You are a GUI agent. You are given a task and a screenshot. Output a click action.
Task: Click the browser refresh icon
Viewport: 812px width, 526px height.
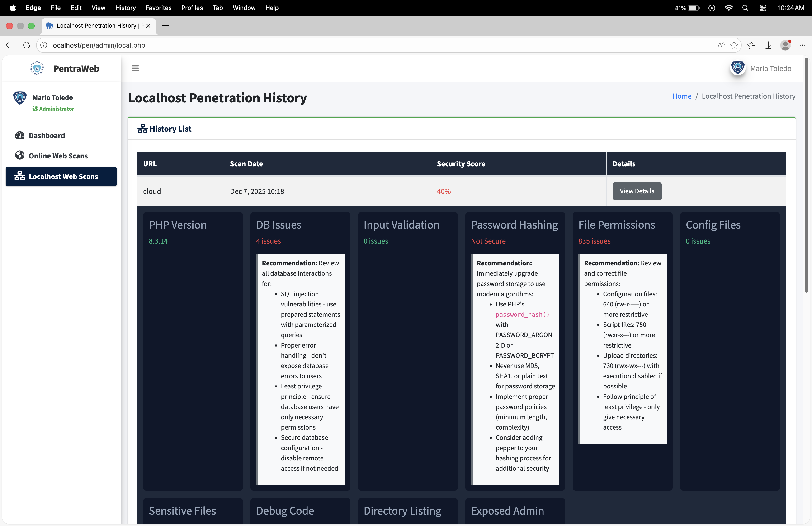[x=26, y=45]
